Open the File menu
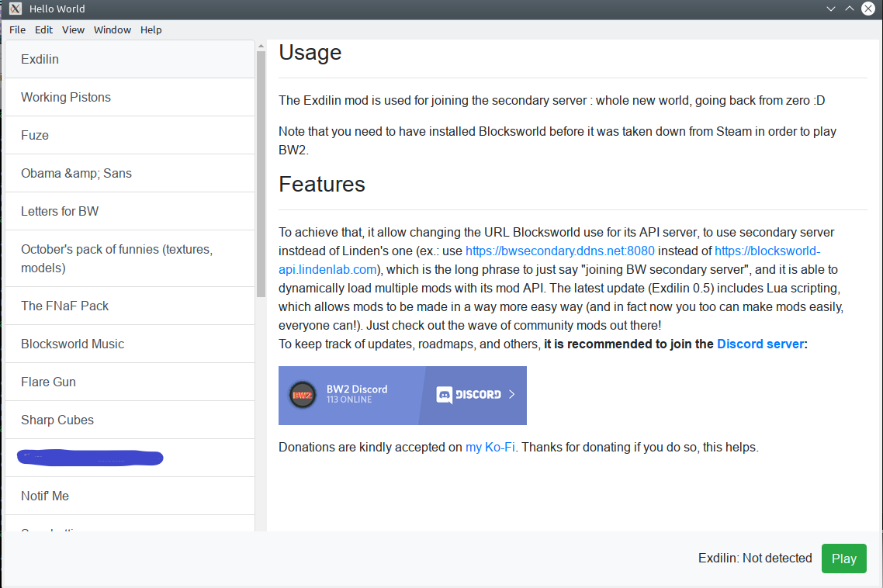This screenshot has width=883, height=588. coord(17,29)
